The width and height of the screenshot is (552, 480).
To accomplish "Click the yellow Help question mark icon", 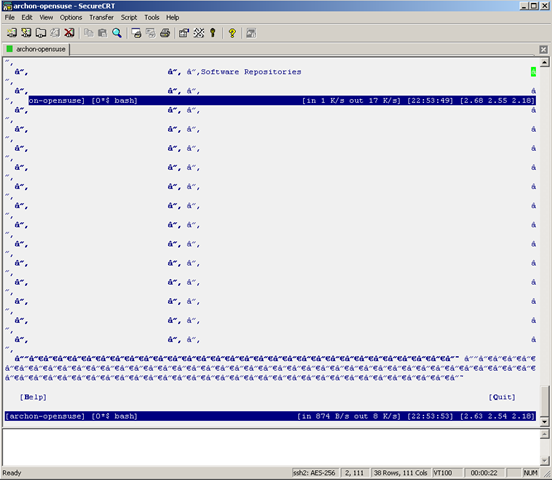I will tap(232, 33).
